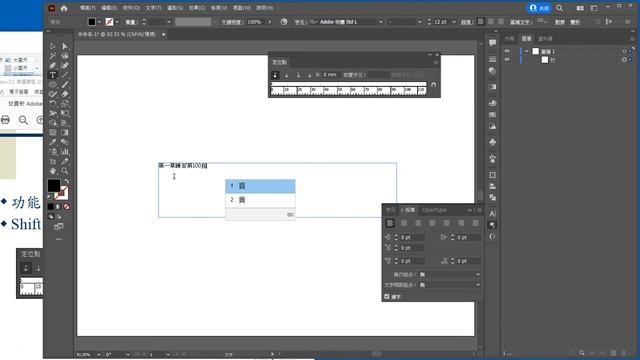Open the font size dropdown

[454, 22]
